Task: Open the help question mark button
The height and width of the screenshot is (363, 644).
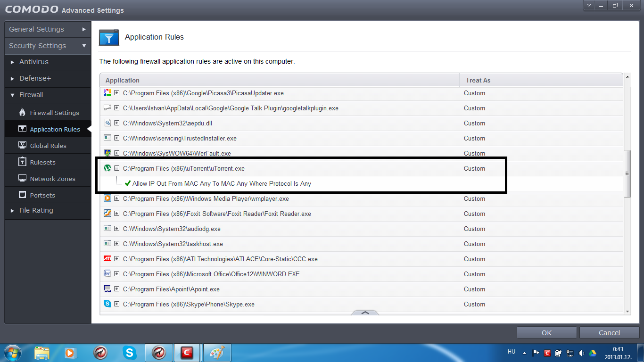Action: 589,5
